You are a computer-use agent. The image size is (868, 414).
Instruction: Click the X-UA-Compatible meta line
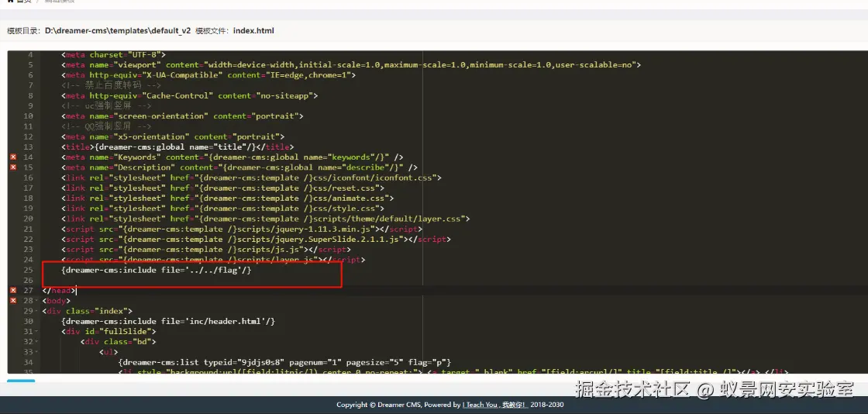click(x=208, y=75)
